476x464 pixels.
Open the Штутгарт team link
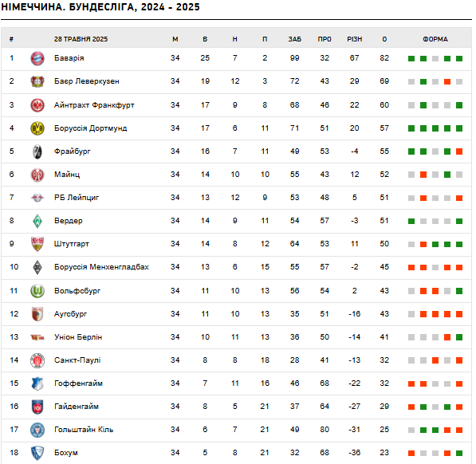coord(71,244)
